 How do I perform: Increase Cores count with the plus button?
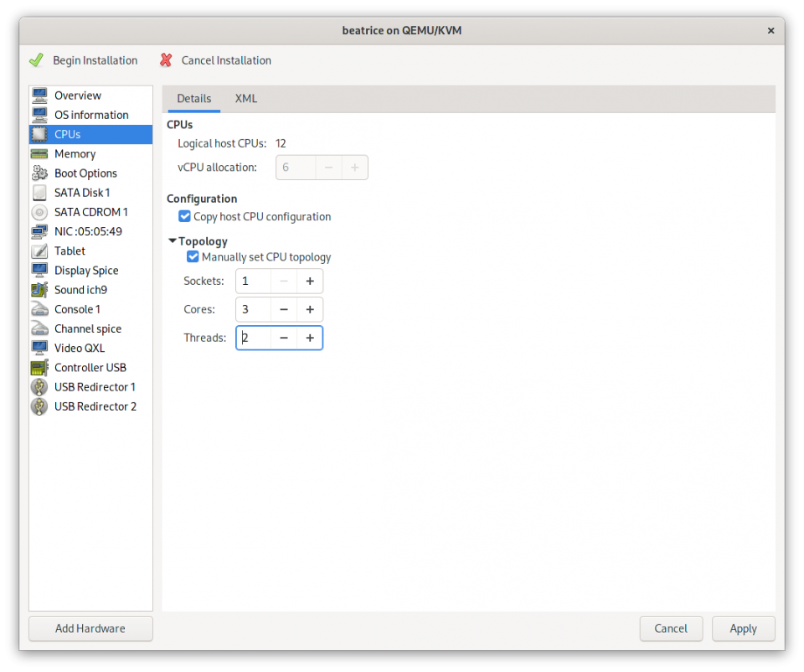[309, 309]
